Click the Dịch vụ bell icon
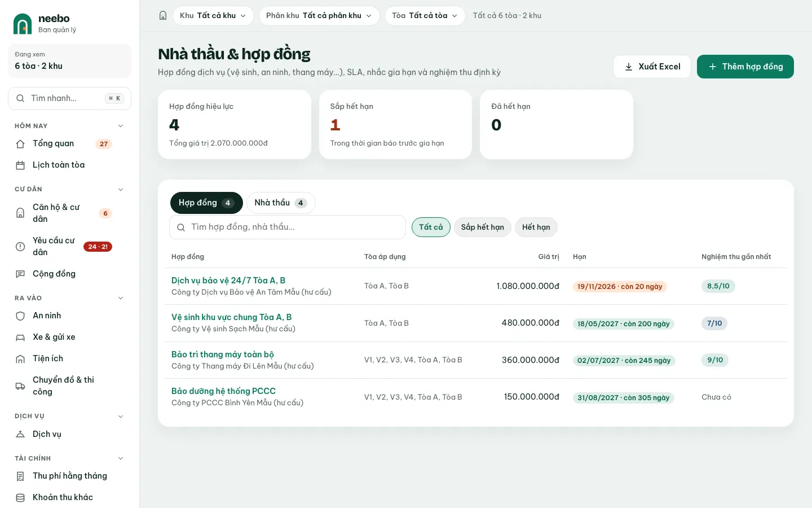The image size is (812, 508). coord(20,435)
